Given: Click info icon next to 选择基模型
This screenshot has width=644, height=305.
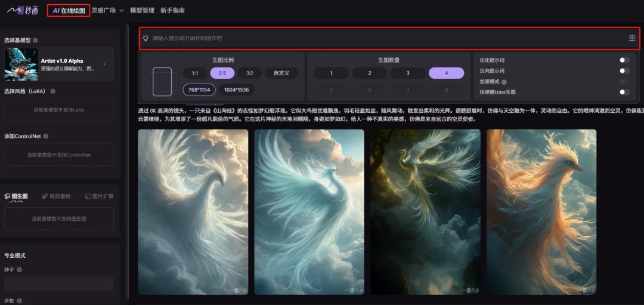Looking at the screenshot, I should [x=35, y=40].
